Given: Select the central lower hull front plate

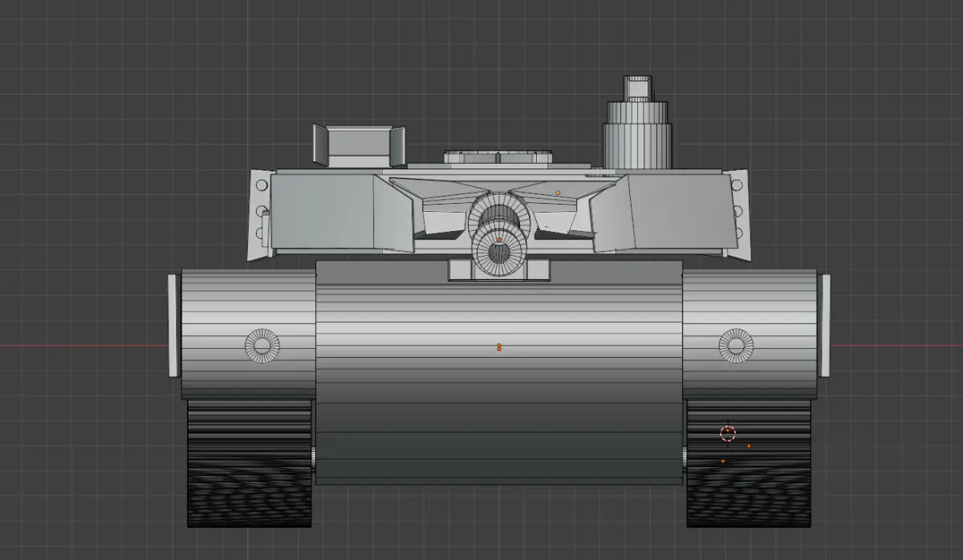Looking at the screenshot, I should [498, 371].
